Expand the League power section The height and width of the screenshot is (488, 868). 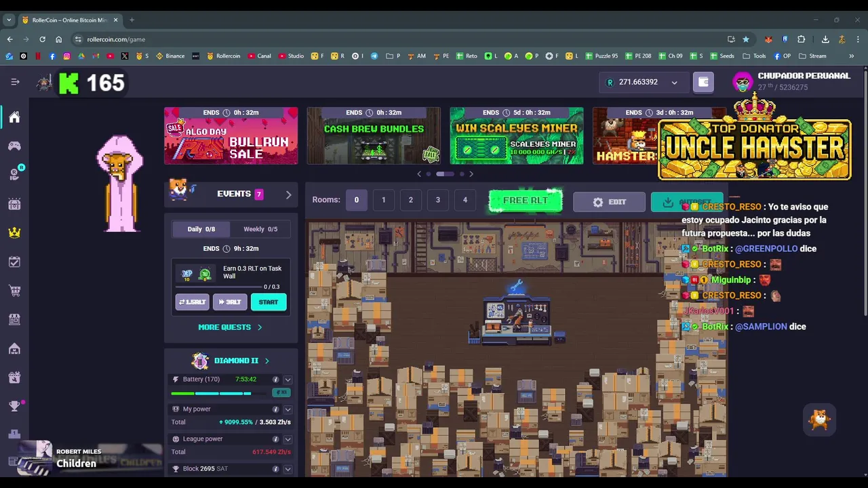288,439
